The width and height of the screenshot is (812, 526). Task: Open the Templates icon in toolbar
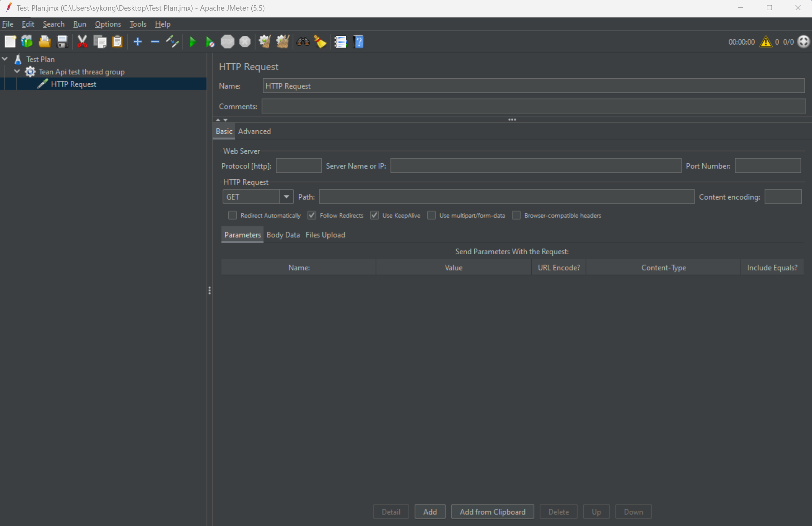pos(27,42)
